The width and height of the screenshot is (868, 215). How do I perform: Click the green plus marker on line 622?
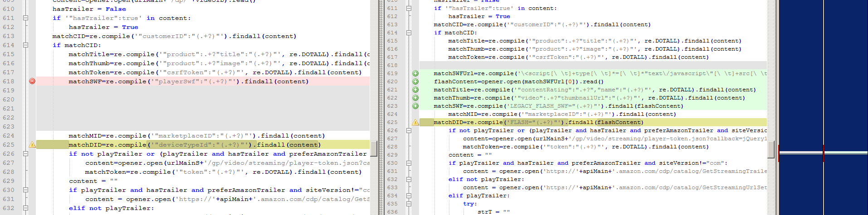pyautogui.click(x=415, y=98)
